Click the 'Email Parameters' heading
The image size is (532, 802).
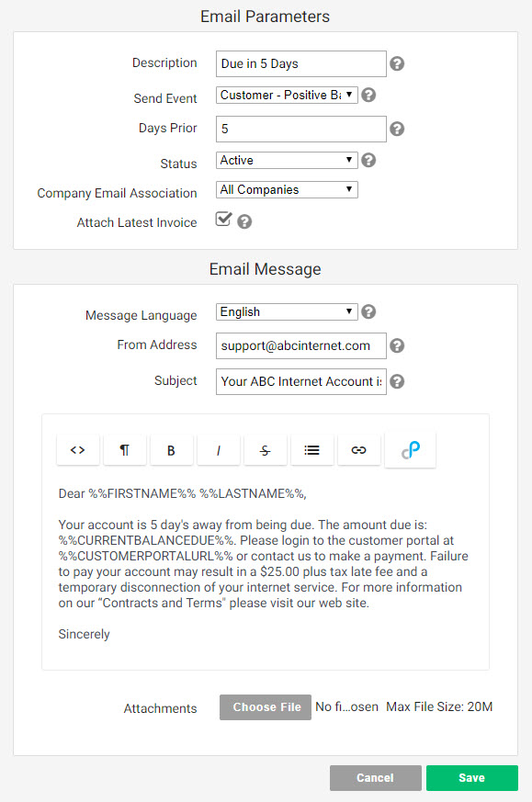pos(265,17)
